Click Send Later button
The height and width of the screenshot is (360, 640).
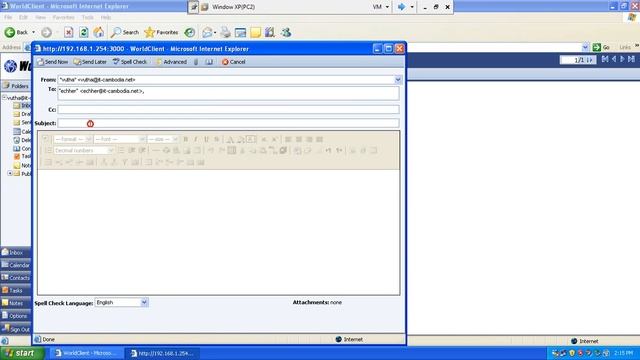coord(90,62)
